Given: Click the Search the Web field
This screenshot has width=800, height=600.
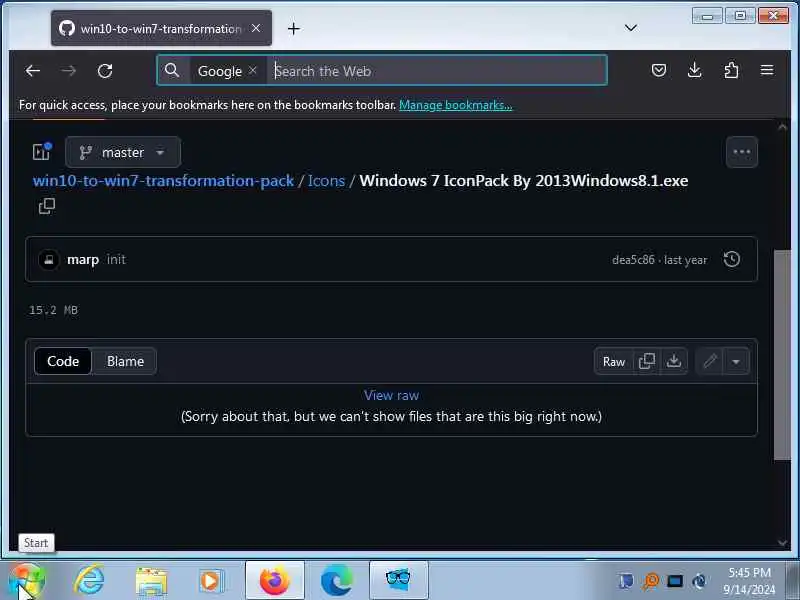Looking at the screenshot, I should click(x=438, y=71).
